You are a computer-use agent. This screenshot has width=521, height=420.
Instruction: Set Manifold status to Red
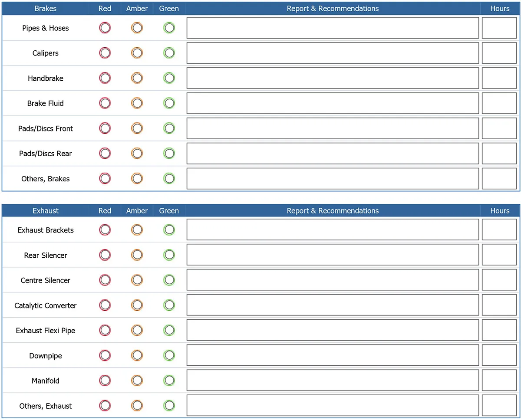[105, 381]
